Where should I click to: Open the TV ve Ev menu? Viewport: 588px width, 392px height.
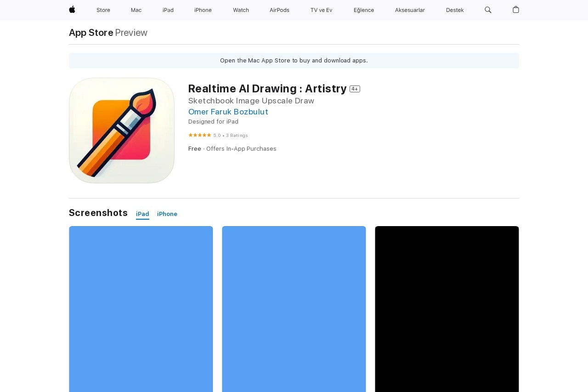321,10
